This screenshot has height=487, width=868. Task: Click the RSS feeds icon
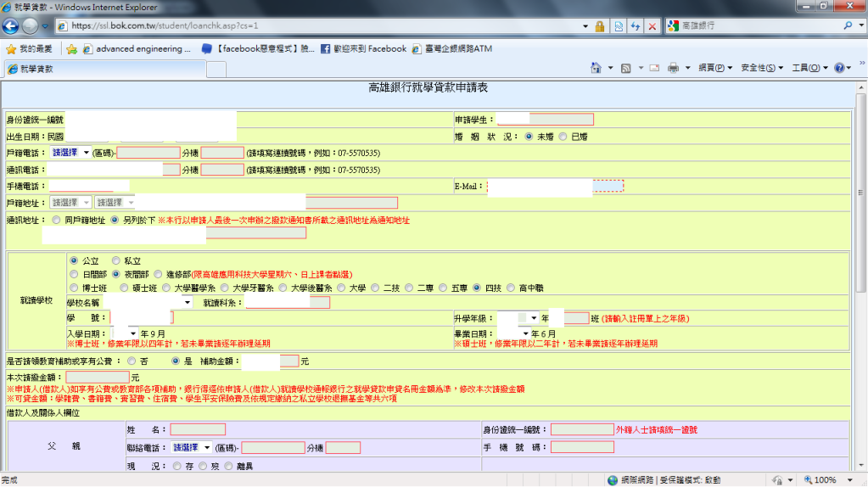(625, 68)
